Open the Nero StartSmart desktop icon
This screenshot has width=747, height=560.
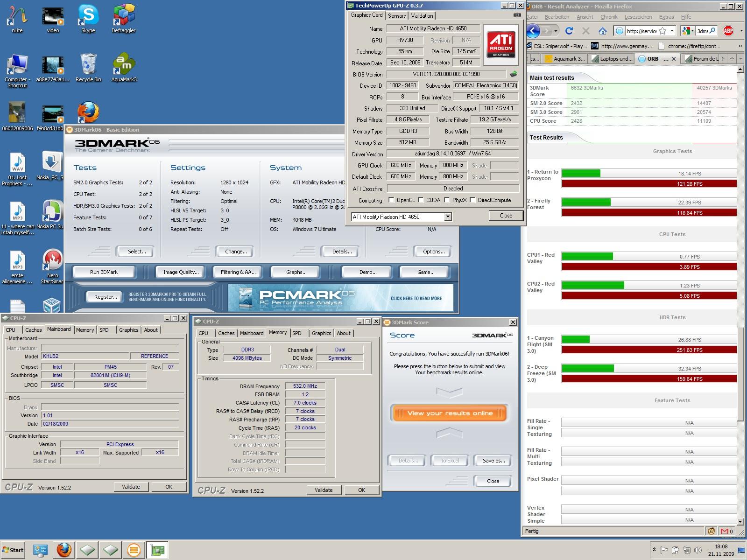pyautogui.click(x=52, y=266)
